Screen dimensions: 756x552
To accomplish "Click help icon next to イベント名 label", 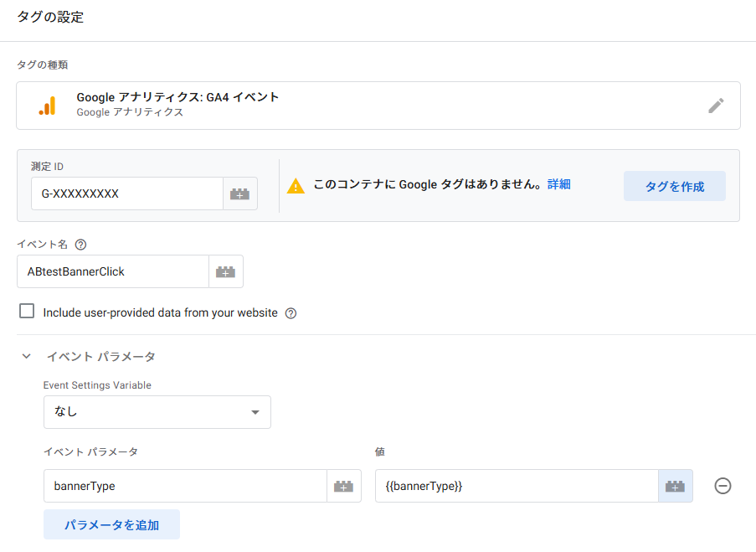I will click(80, 245).
